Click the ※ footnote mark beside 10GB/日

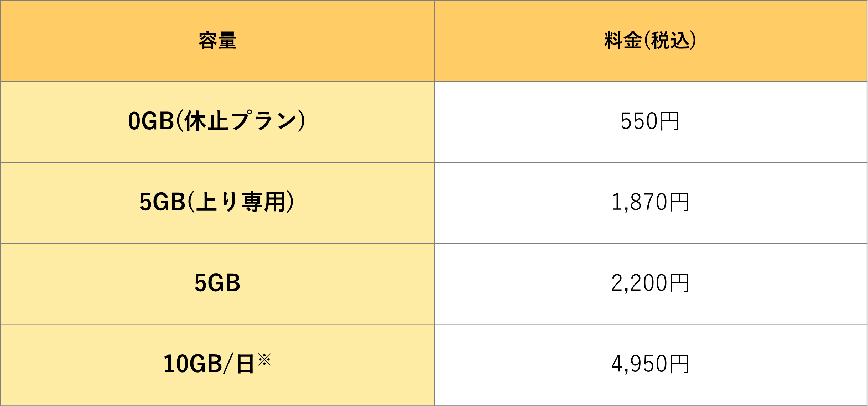pyautogui.click(x=264, y=359)
